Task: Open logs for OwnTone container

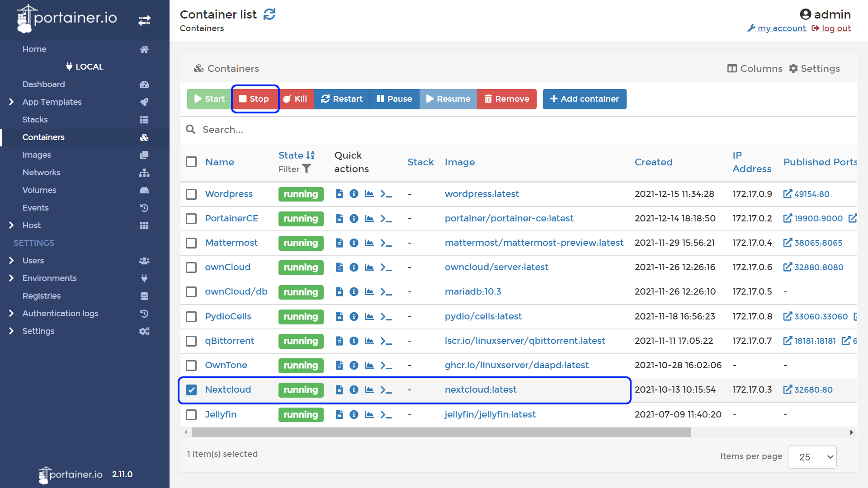Action: pos(340,365)
